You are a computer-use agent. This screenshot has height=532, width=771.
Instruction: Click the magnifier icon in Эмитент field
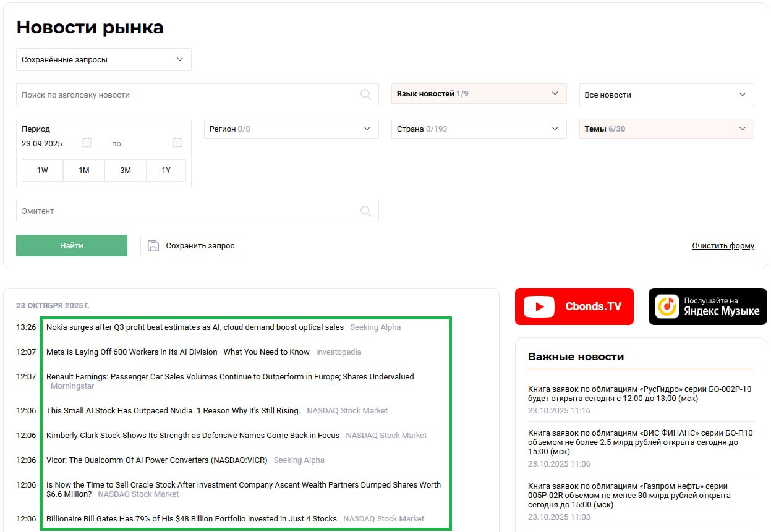(366, 211)
